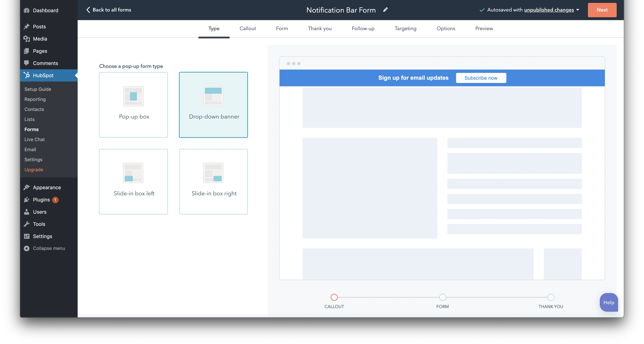This screenshot has width=644, height=344.
Task: Click the Comments icon in sidebar
Action: point(27,63)
